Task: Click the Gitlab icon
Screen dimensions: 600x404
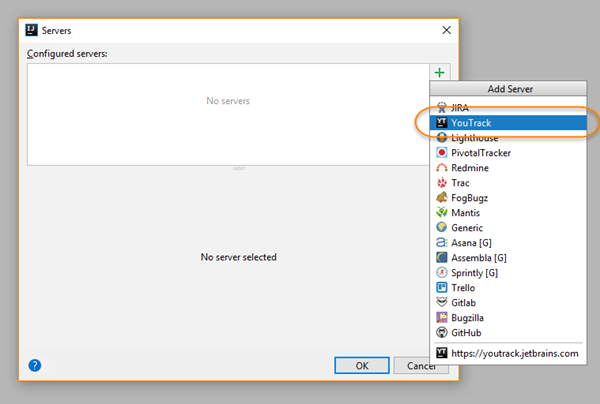Action: (442, 302)
